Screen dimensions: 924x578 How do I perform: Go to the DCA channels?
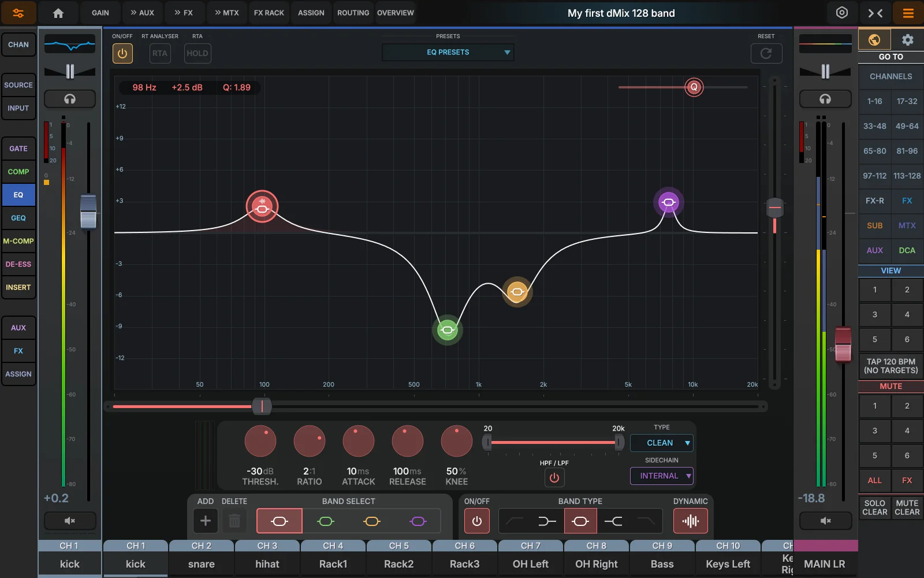click(907, 250)
